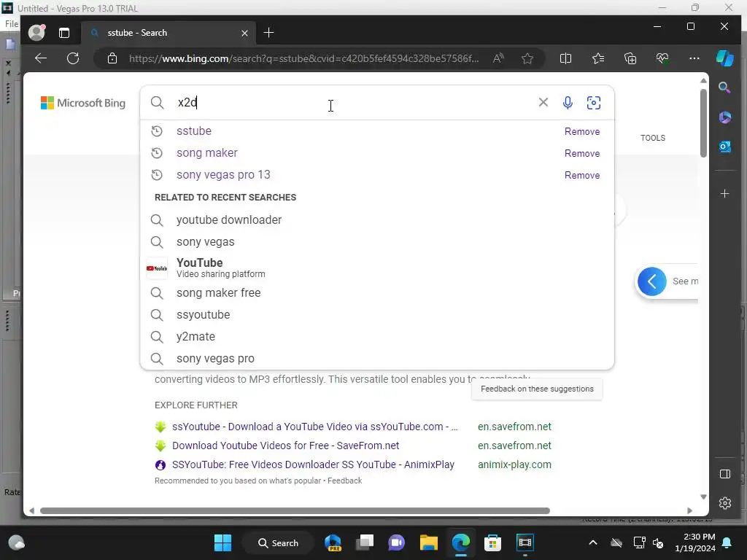747x560 pixels.
Task: Choose sstube from search history
Action: 194,131
